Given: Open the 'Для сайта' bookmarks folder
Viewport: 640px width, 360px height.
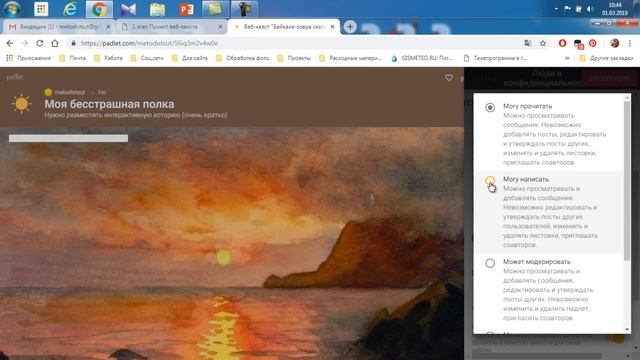Looking at the screenshot, I should [190, 58].
